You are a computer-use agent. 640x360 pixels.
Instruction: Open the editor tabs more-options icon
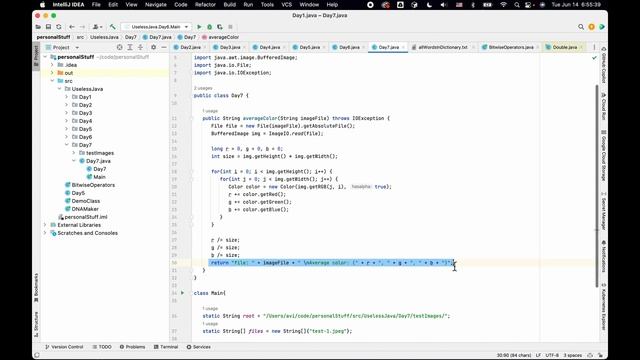[594, 47]
